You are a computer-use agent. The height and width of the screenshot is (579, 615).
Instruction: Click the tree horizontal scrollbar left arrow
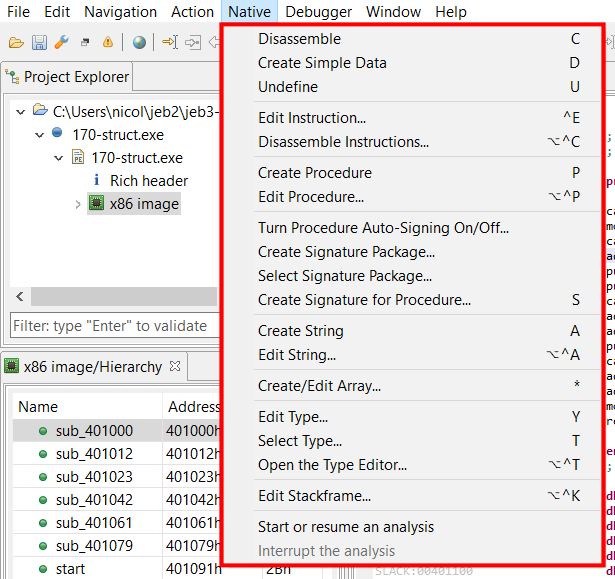tap(20, 296)
